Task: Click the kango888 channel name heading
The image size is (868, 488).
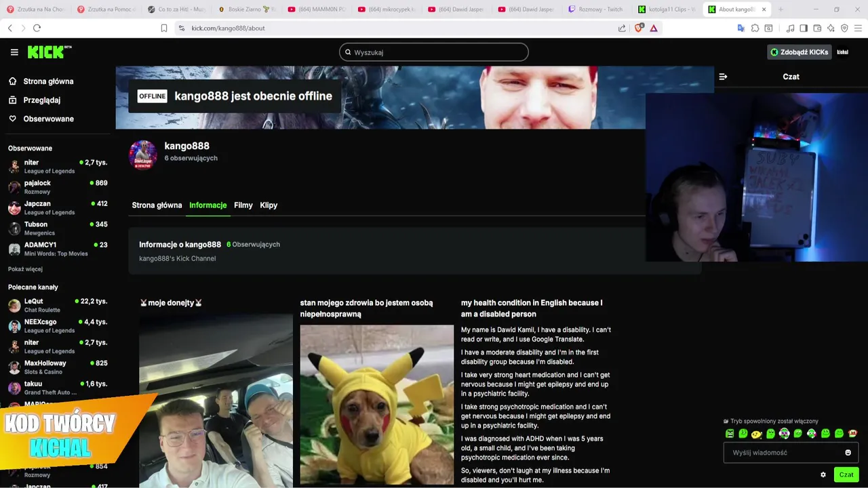Action: tap(186, 146)
